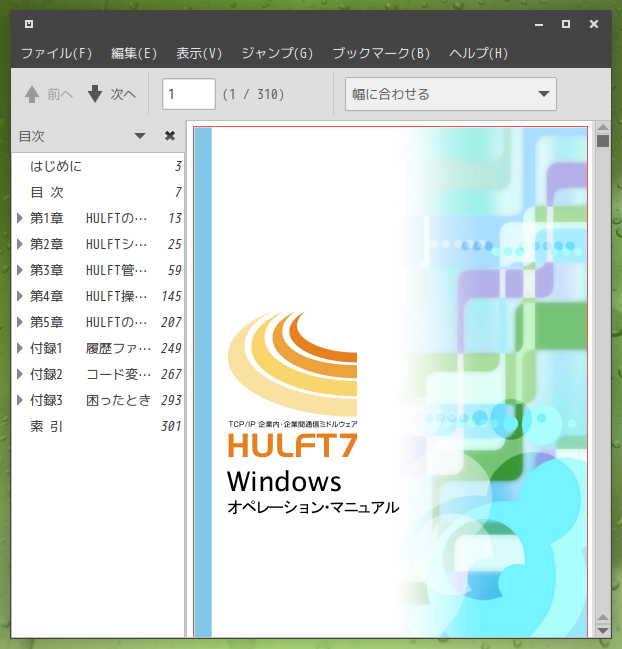Viewport: 622px width, 649px height.
Task: Click the HULFT7 cover page
Action: [x=390, y=382]
